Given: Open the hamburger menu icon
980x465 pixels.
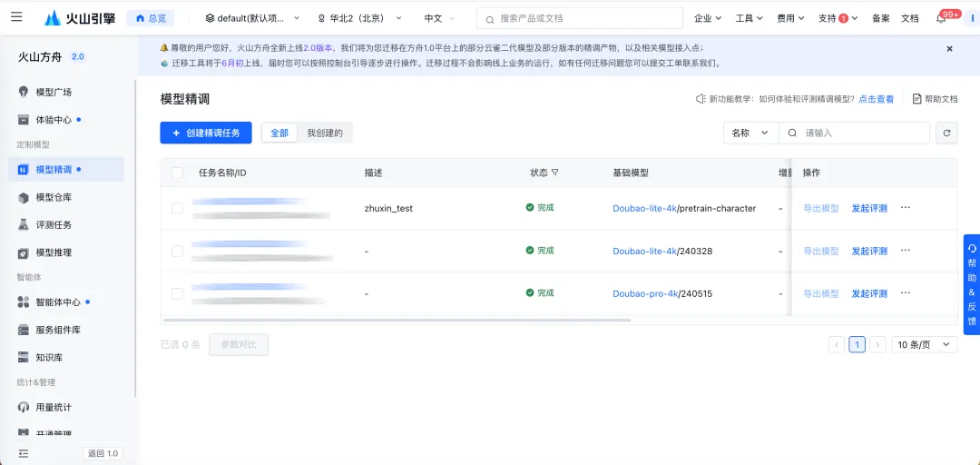Looking at the screenshot, I should [x=17, y=17].
